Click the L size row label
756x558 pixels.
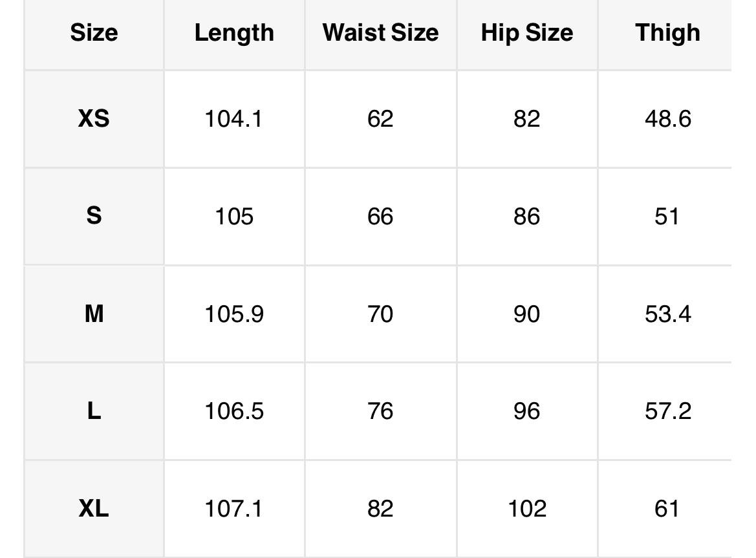click(94, 411)
